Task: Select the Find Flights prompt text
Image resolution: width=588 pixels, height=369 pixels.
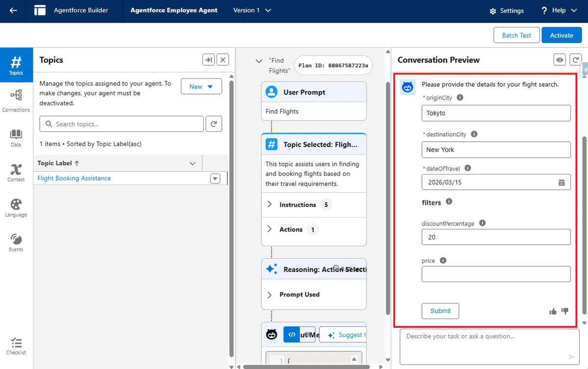Action: click(282, 111)
